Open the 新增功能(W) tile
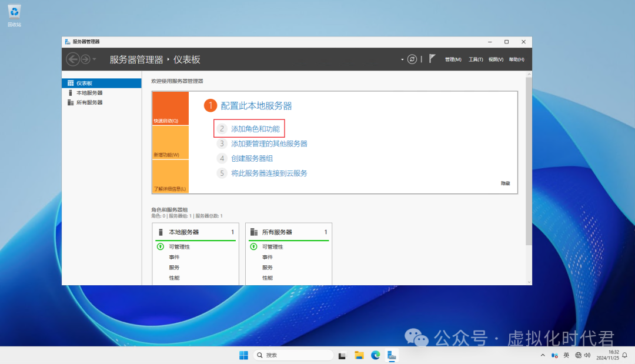This screenshot has width=635, height=364. point(171,142)
